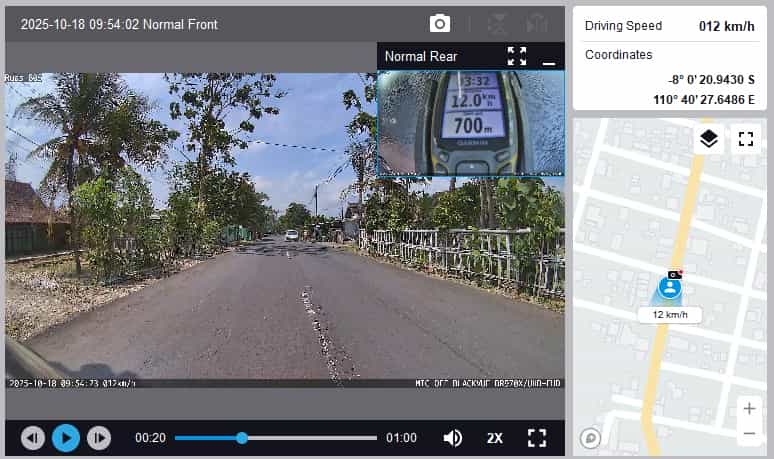Take a snapshot with the camera icon
Image resolution: width=774 pixels, height=459 pixels.
point(440,24)
